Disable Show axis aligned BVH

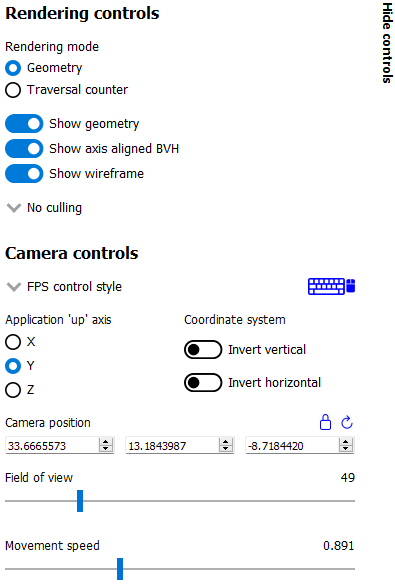tap(24, 148)
